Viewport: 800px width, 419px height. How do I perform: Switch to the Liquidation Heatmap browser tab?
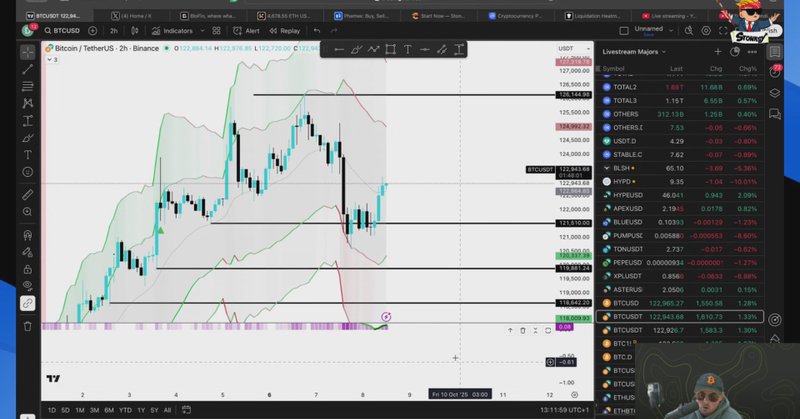coord(593,16)
